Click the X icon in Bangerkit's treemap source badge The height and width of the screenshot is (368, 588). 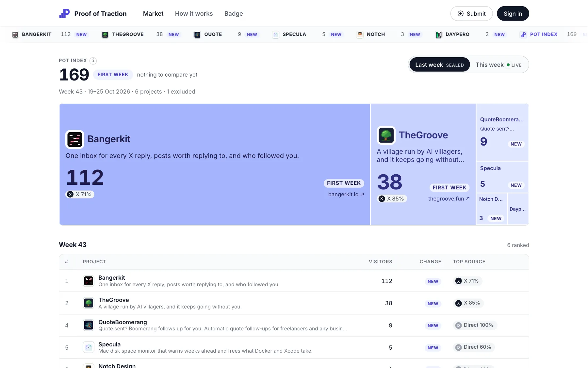70,194
